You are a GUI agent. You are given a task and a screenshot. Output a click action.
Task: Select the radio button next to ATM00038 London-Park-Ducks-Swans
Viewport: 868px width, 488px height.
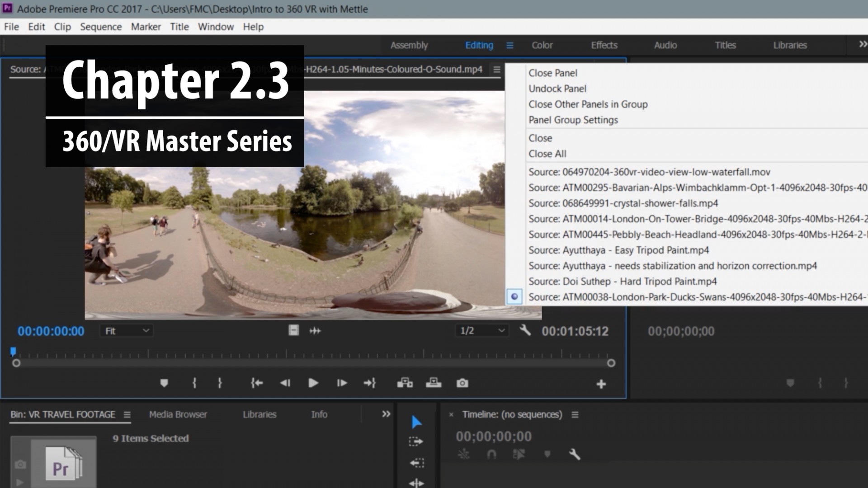click(x=514, y=296)
